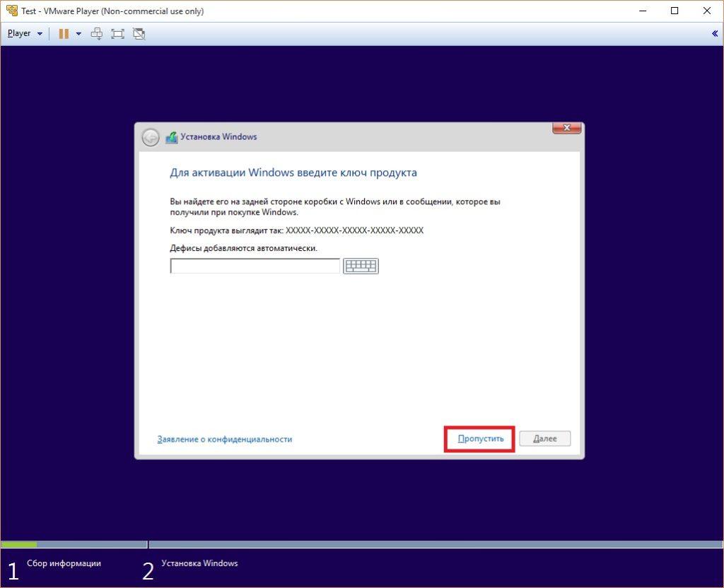Click the Пропустить button to skip
Screen dimensions: 724x588
[481, 438]
